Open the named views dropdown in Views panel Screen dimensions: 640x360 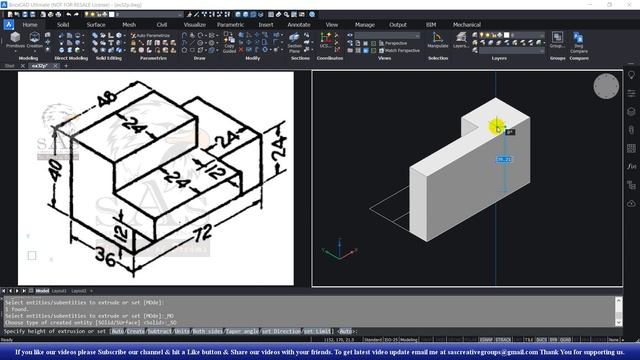387,36
